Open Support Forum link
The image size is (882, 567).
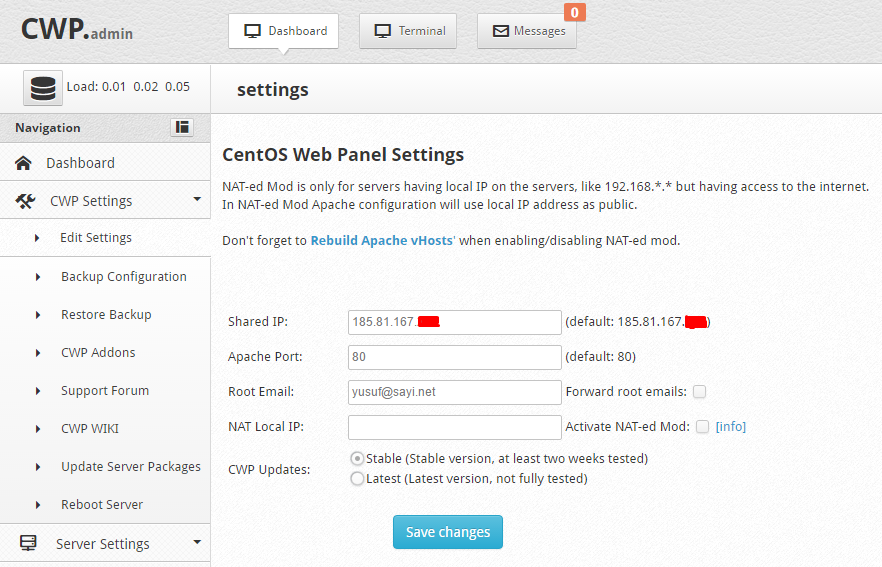[x=105, y=390]
